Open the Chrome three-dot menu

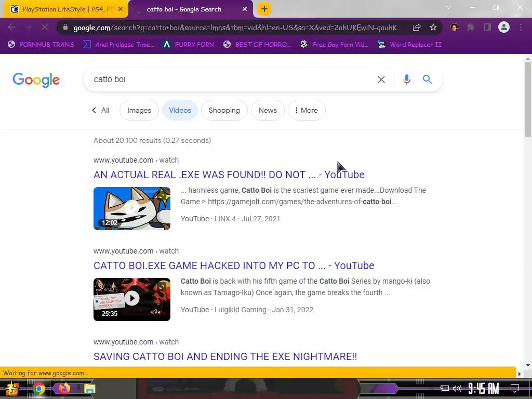[x=521, y=27]
